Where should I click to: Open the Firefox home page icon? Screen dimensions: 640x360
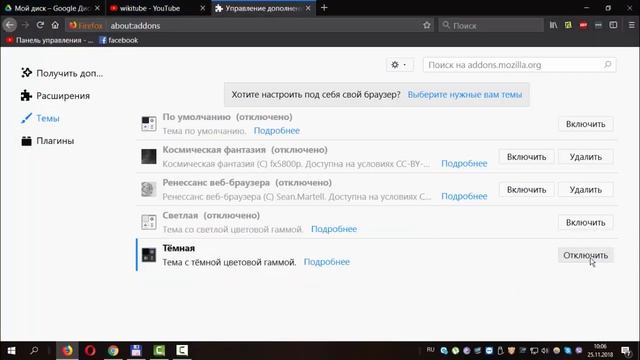click(55, 25)
